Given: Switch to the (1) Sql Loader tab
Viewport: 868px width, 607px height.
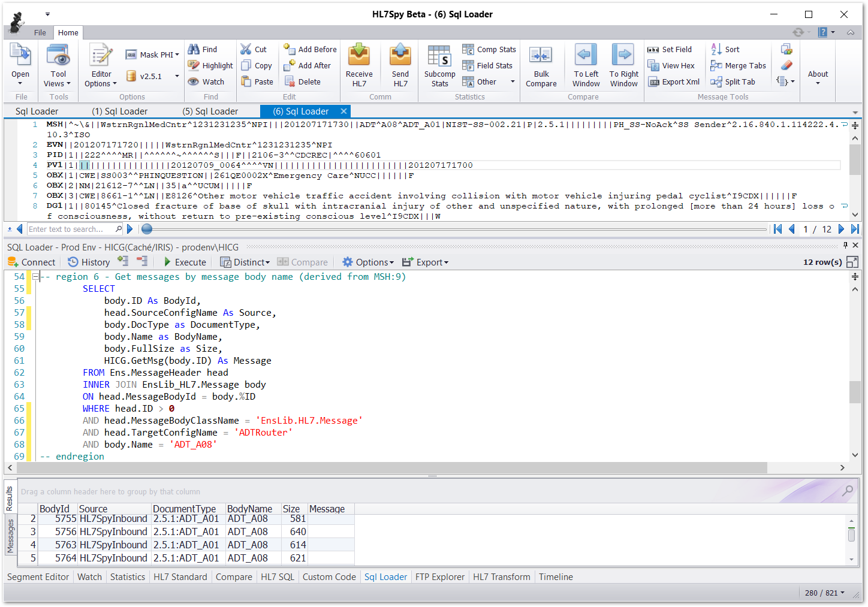Looking at the screenshot, I should [x=120, y=111].
